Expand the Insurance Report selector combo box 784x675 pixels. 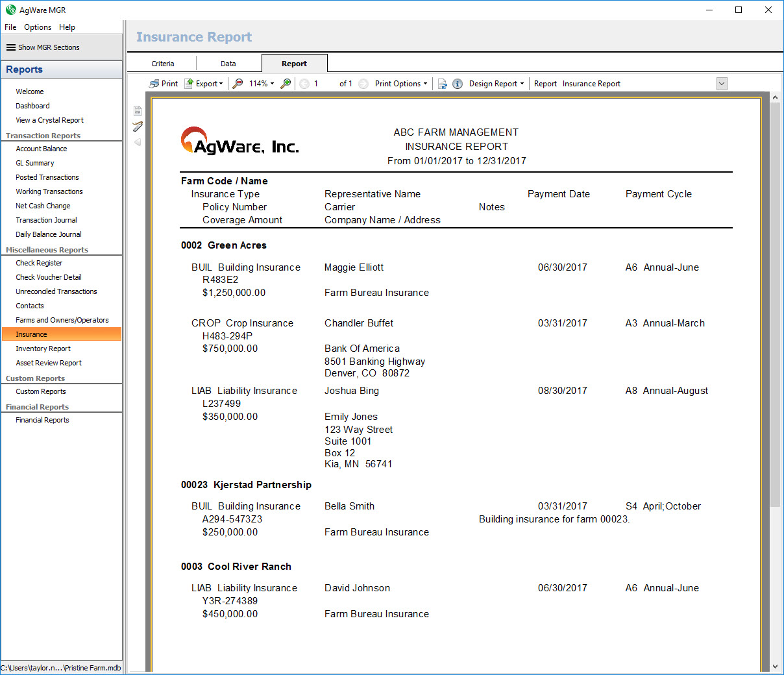(x=722, y=84)
